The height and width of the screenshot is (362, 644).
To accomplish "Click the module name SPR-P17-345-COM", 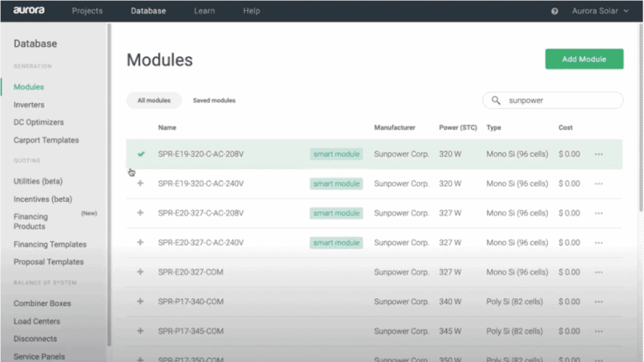I will click(x=191, y=331).
